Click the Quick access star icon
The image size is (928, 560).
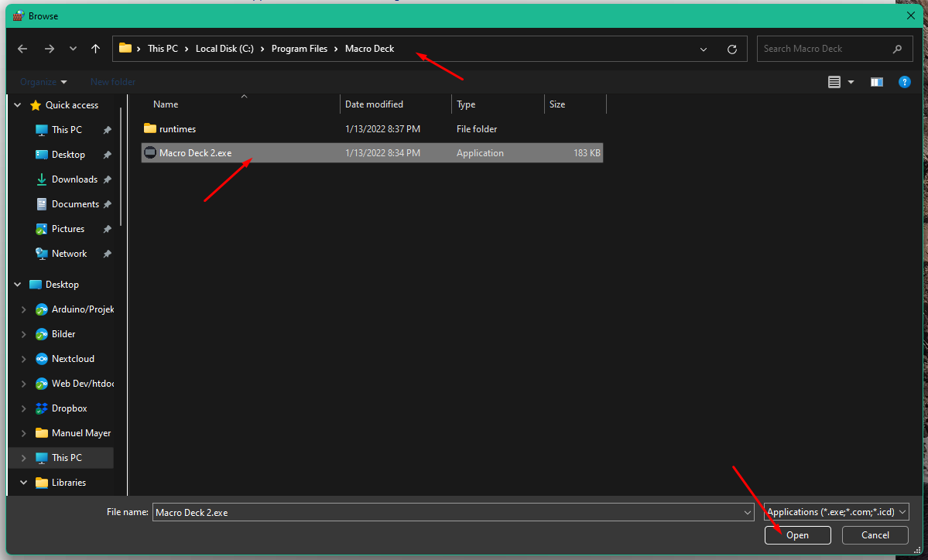[x=36, y=105]
